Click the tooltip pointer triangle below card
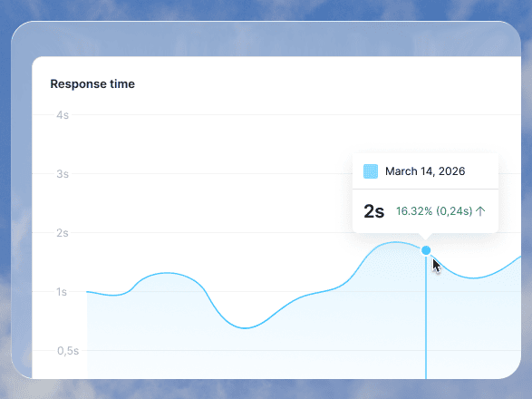The width and height of the screenshot is (532, 399). click(425, 236)
